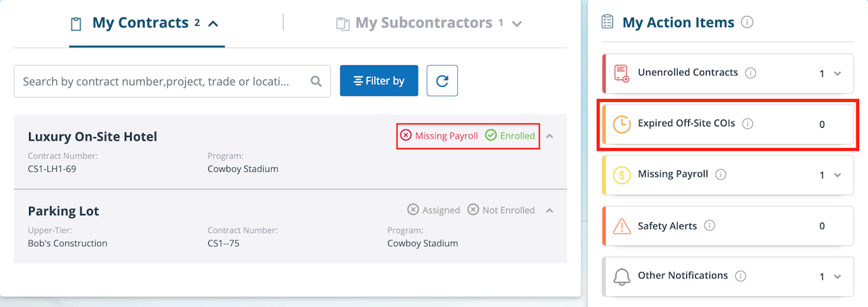Expand the Other Notifications chevron

click(x=837, y=276)
